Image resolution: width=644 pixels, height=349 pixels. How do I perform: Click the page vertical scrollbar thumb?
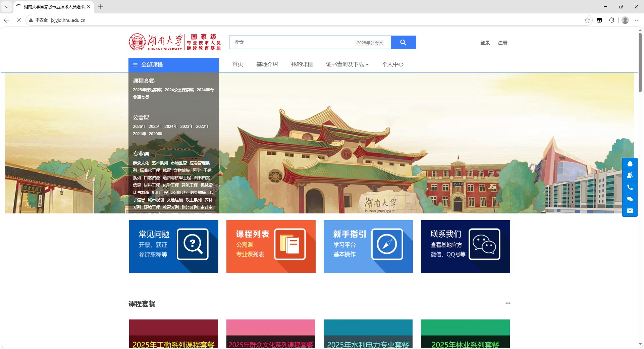[x=640, y=62]
